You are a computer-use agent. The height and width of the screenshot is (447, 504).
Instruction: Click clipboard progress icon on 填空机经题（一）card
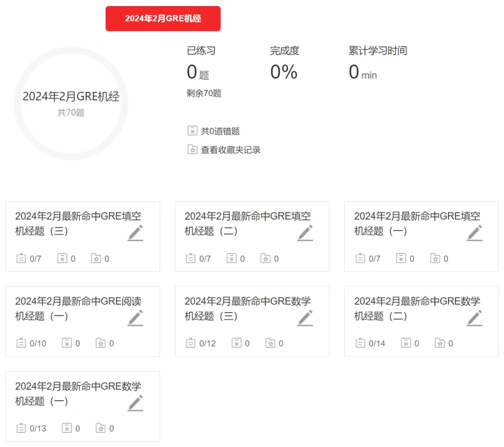click(360, 258)
